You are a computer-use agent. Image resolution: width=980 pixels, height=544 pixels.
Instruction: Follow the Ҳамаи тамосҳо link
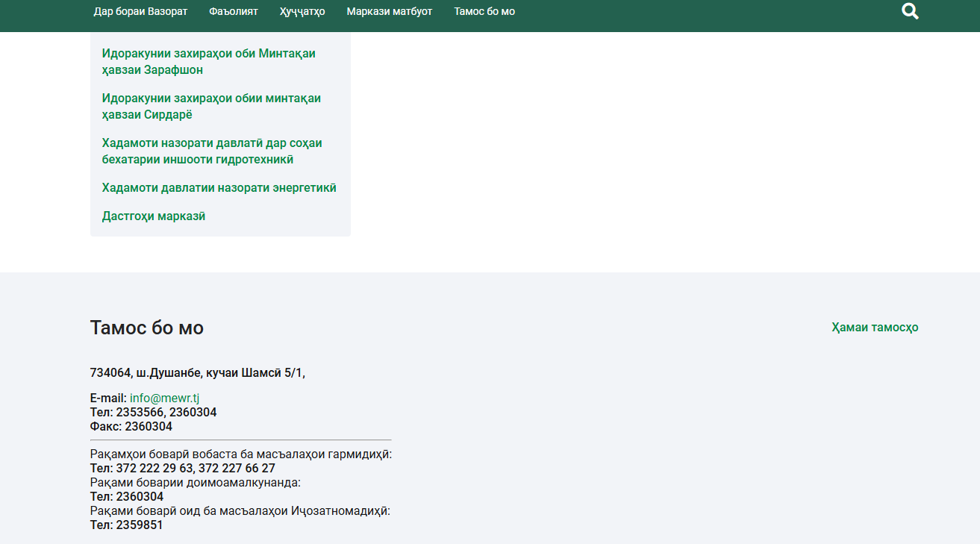point(875,328)
